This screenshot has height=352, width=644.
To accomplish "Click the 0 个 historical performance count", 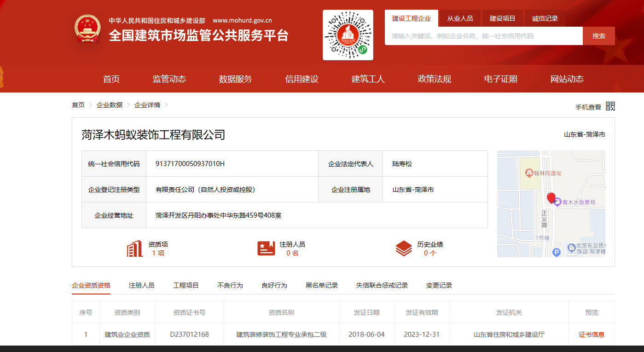I will point(430,253).
